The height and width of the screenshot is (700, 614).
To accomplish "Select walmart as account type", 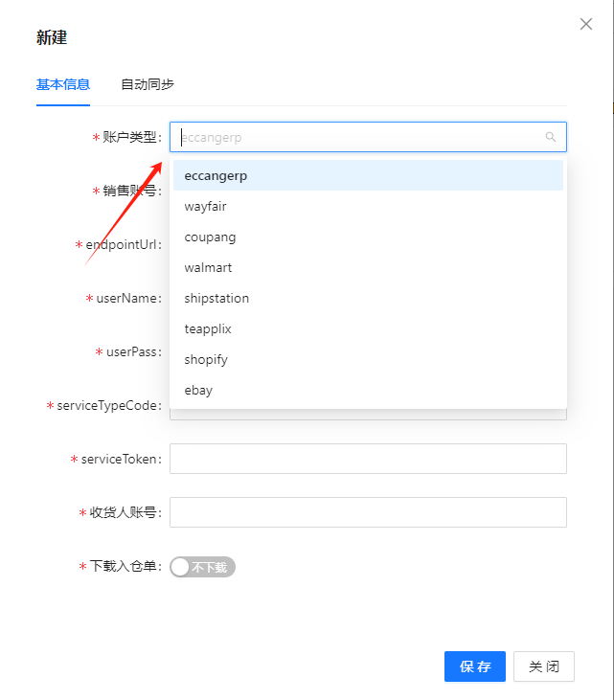I will [x=368, y=267].
